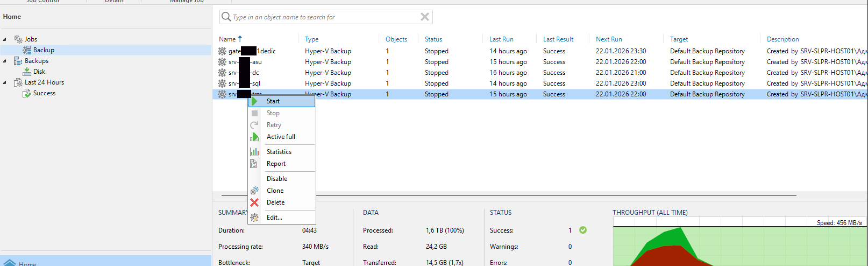
Task: Click the gear icon of the sql job
Action: (222, 83)
